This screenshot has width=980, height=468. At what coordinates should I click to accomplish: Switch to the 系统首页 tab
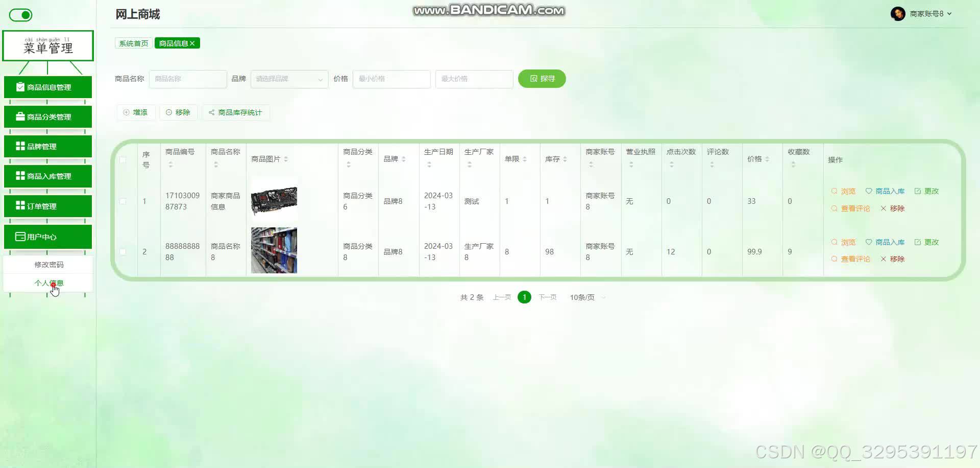point(133,43)
